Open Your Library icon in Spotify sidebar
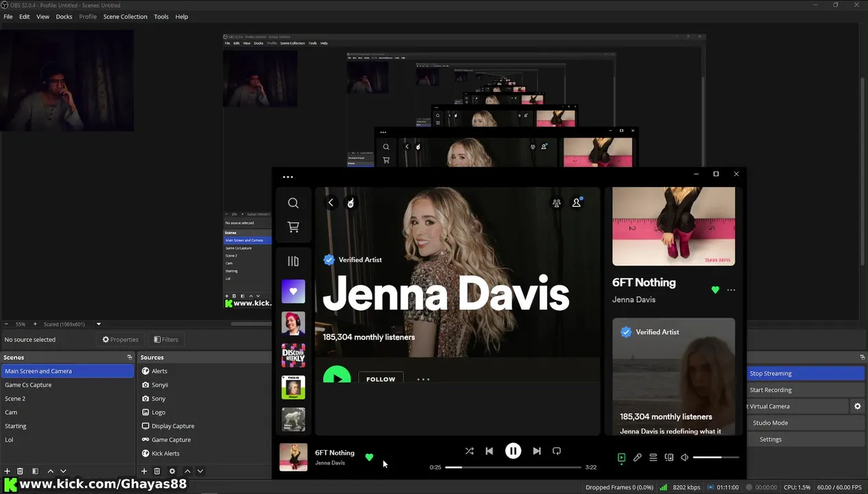Screen dimensions: 868x494 pos(293,261)
